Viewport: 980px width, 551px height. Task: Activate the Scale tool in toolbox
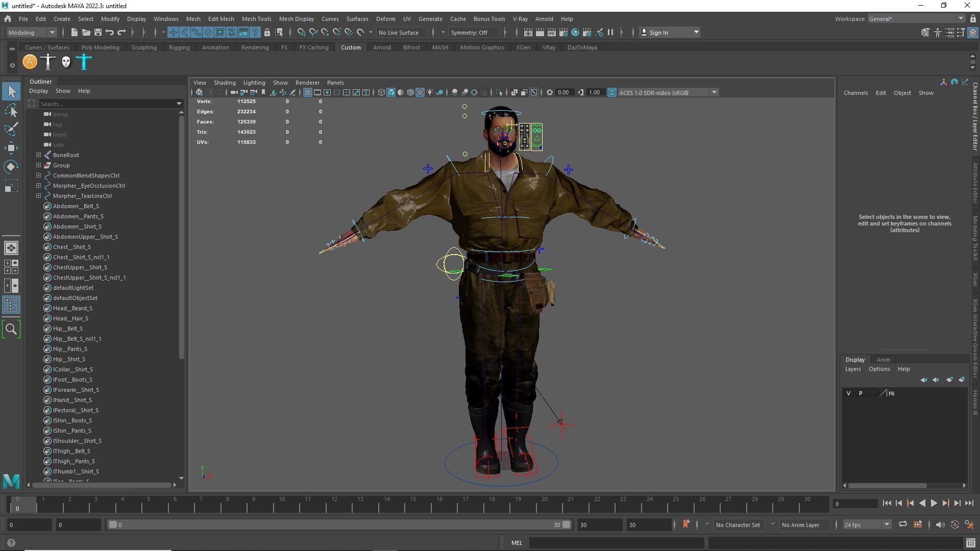click(11, 186)
